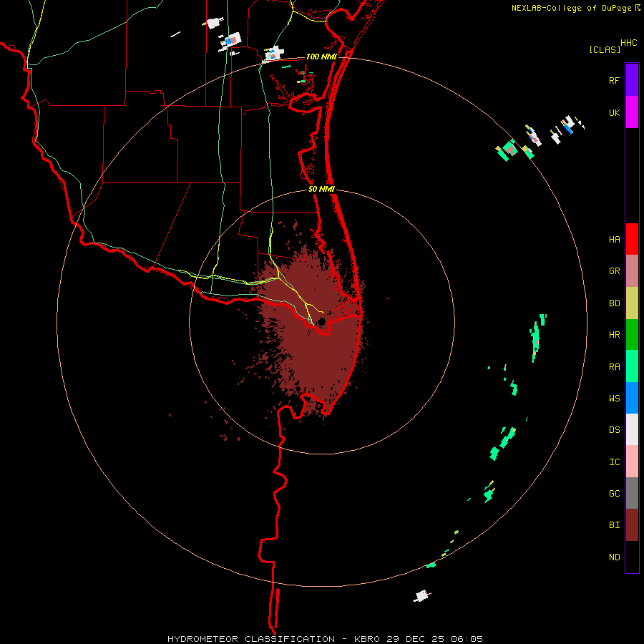Pick the dark green HR legend swatch

pyautogui.click(x=632, y=335)
